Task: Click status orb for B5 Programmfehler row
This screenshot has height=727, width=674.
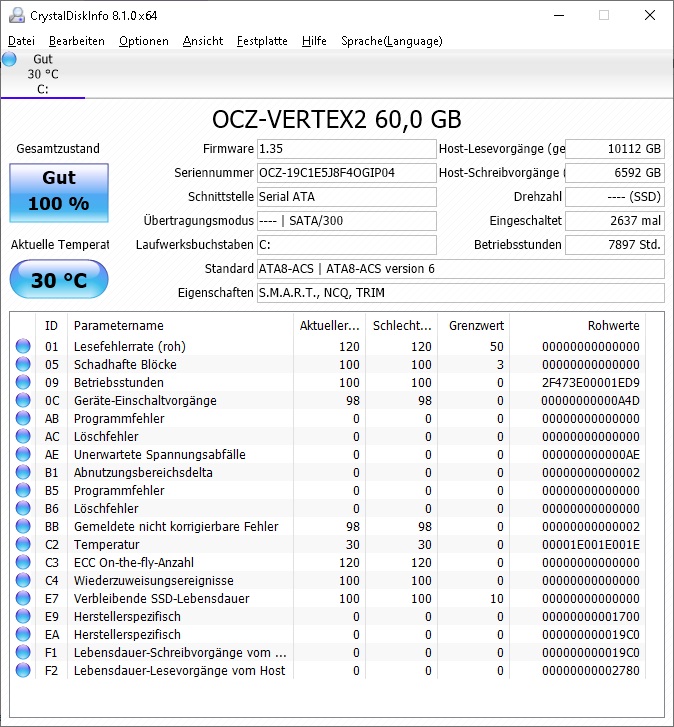Action: [x=23, y=490]
